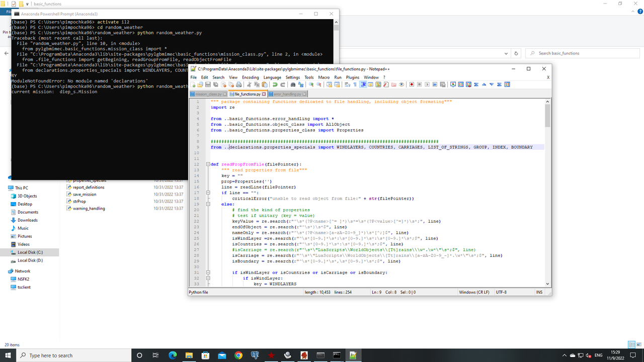Image resolution: width=644 pixels, height=362 pixels.
Task: Open Google Chrome from the taskbar
Action: tap(238, 355)
